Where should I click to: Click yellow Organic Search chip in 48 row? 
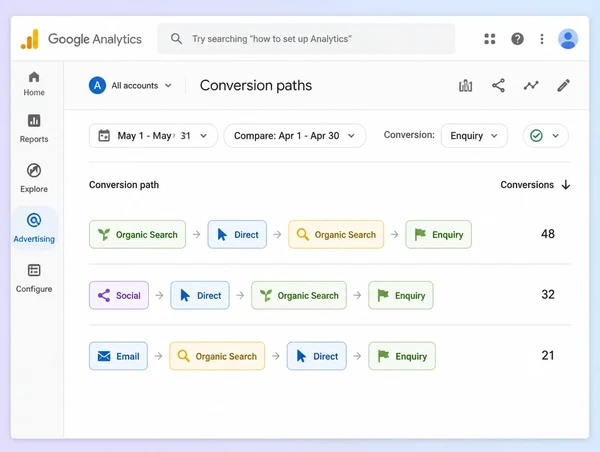(336, 234)
